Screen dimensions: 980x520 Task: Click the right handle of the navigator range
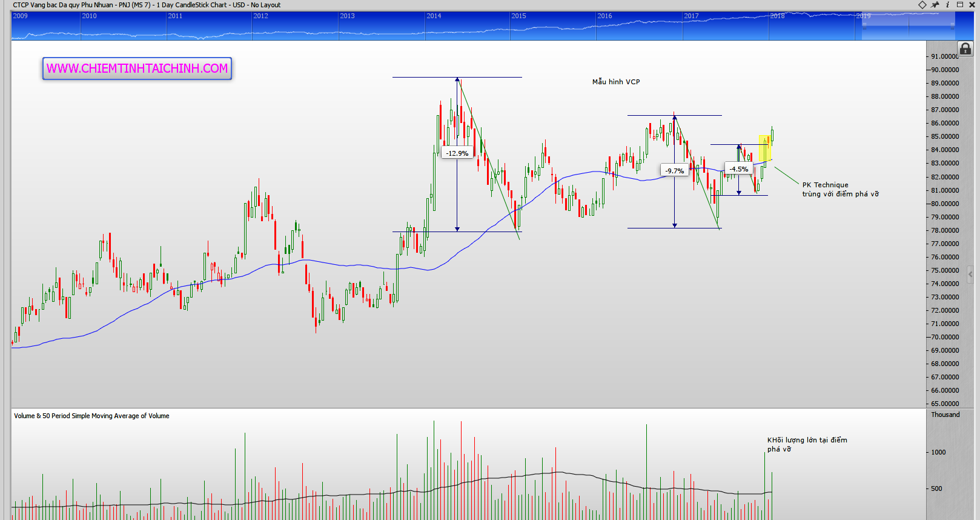[952, 26]
